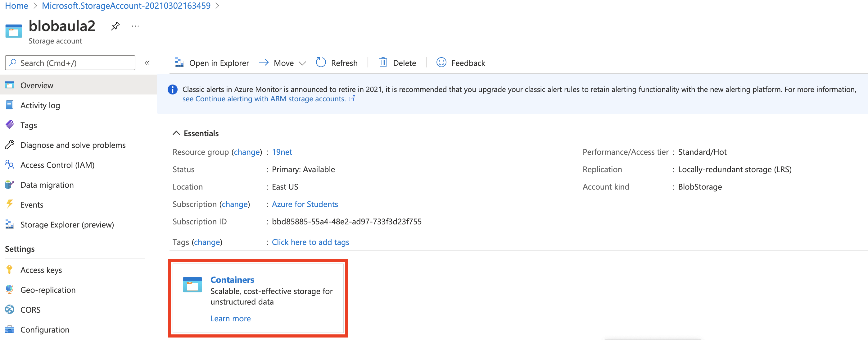Image resolution: width=868 pixels, height=340 pixels.
Task: Click the Refresh circular arrow icon
Action: coord(321,63)
